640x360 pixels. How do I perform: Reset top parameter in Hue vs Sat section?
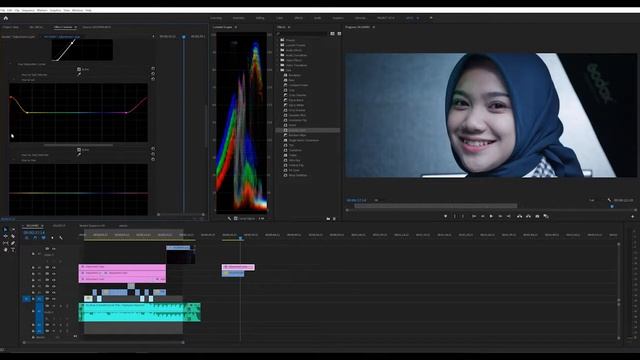(x=153, y=69)
